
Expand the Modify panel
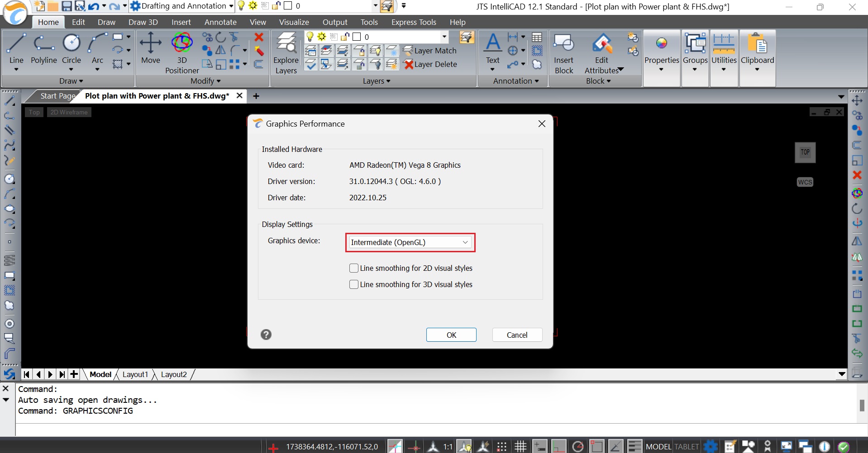(205, 81)
